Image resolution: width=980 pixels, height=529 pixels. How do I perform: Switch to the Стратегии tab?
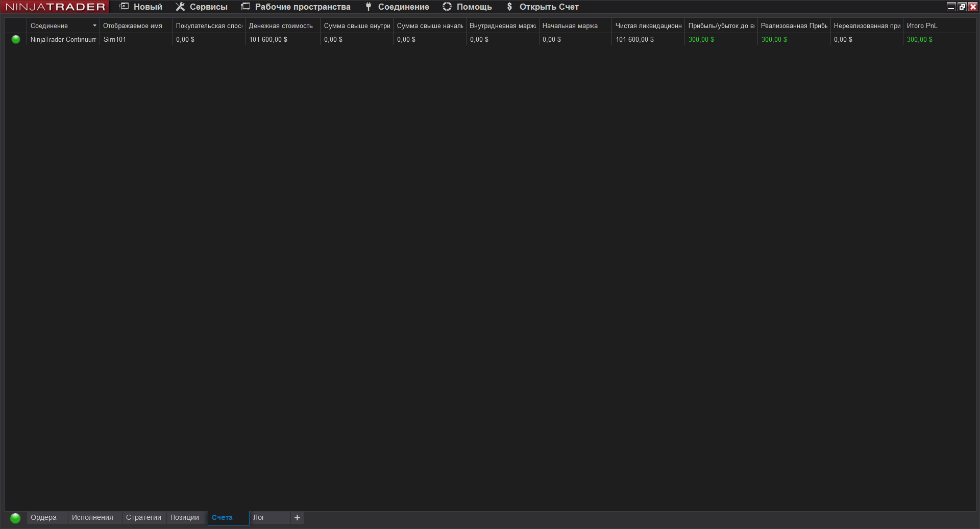143,517
